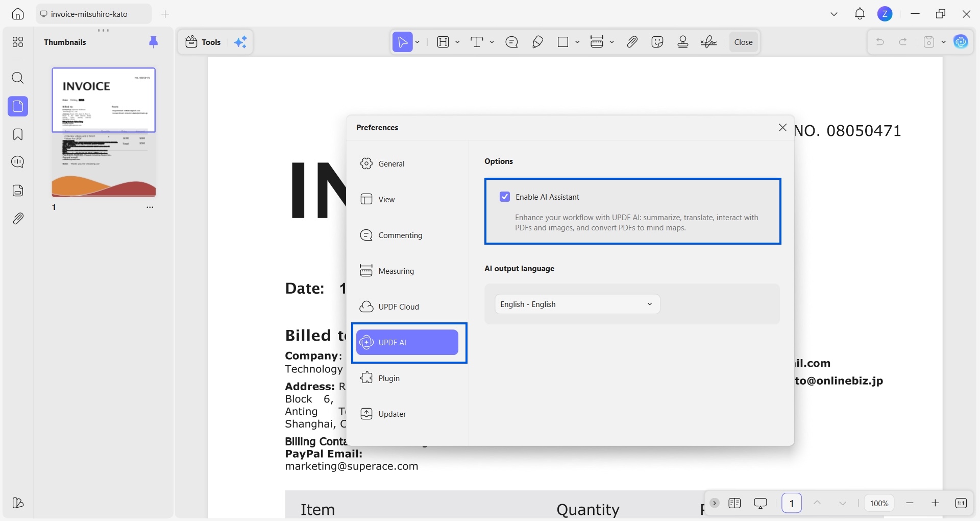This screenshot has height=521, width=980.
Task: Select the sticky note comment tool
Action: 512,42
